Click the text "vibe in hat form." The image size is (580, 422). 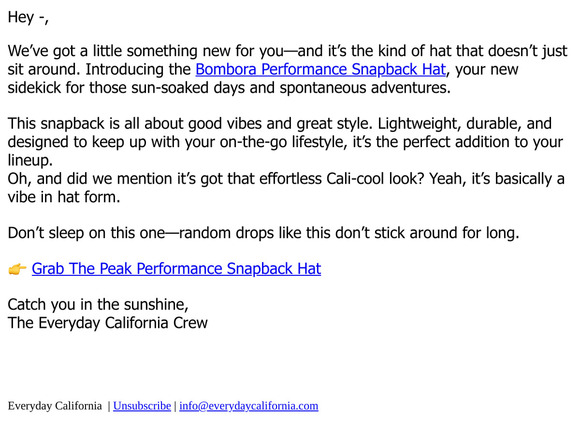point(64,197)
